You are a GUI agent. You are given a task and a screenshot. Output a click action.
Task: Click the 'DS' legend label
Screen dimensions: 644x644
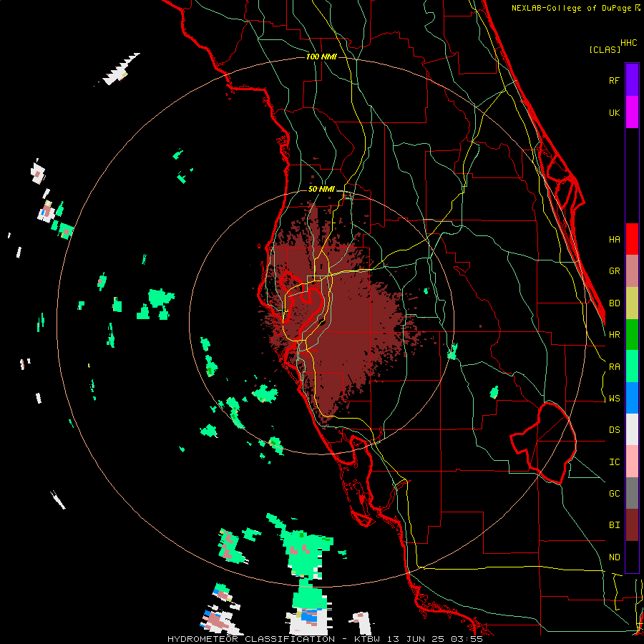pyautogui.click(x=614, y=430)
